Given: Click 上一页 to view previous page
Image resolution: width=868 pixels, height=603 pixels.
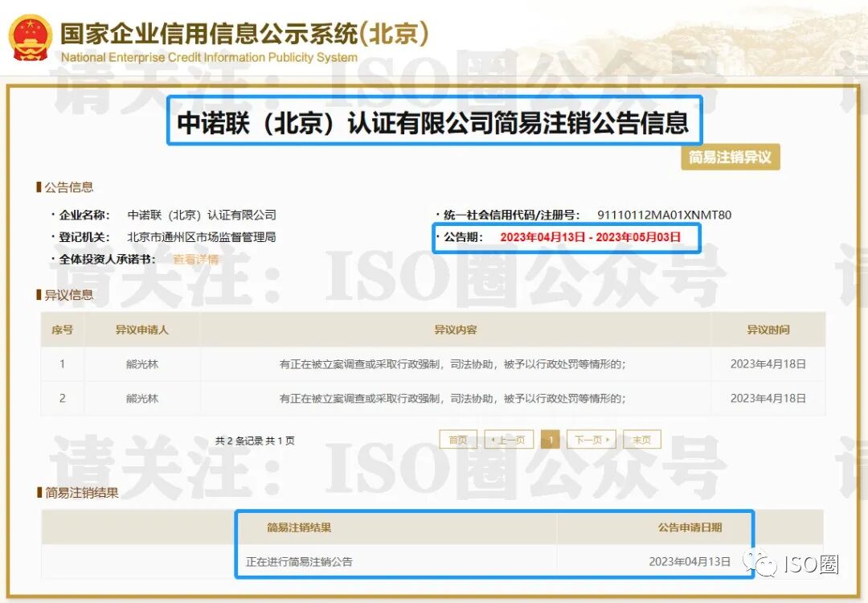Looking at the screenshot, I should [x=509, y=439].
